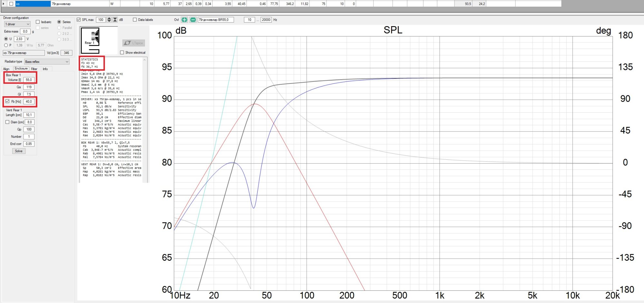The width and height of the screenshot is (644, 303).
Task: Click the driver name field below the P option
Action: point(24,53)
